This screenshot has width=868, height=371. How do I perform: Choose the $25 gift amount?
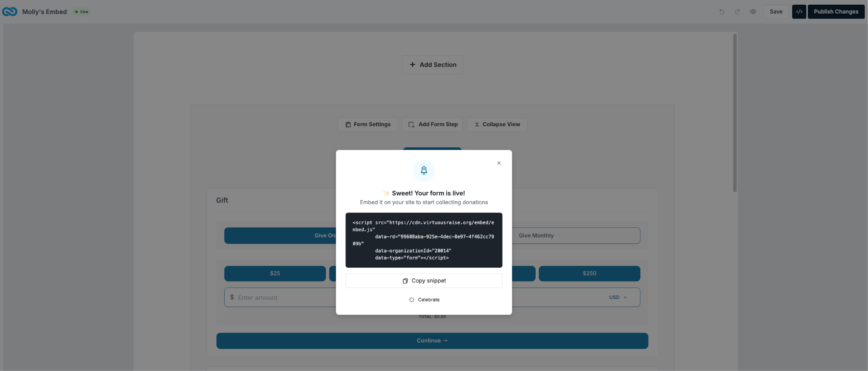click(275, 274)
